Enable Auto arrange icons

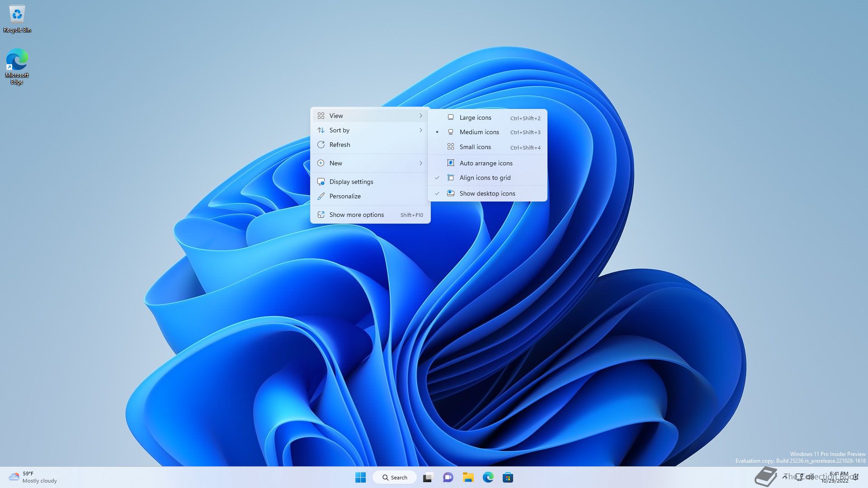[x=486, y=163]
